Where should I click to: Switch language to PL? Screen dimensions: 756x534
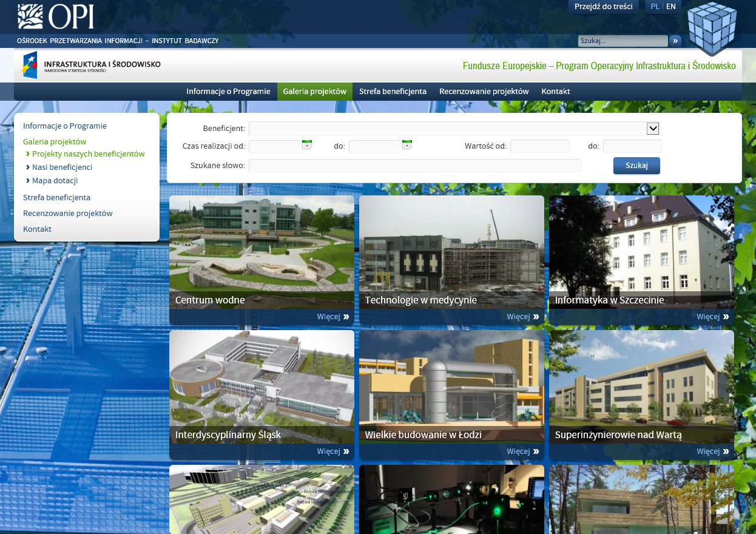tap(655, 7)
